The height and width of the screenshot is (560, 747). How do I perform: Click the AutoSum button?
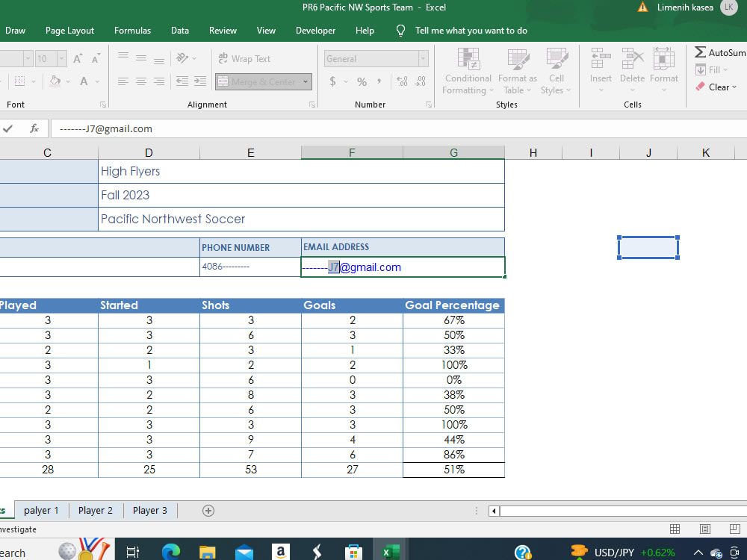(x=720, y=52)
